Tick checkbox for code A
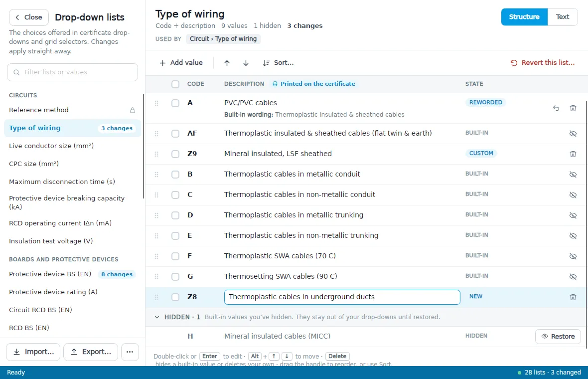 coord(175,103)
